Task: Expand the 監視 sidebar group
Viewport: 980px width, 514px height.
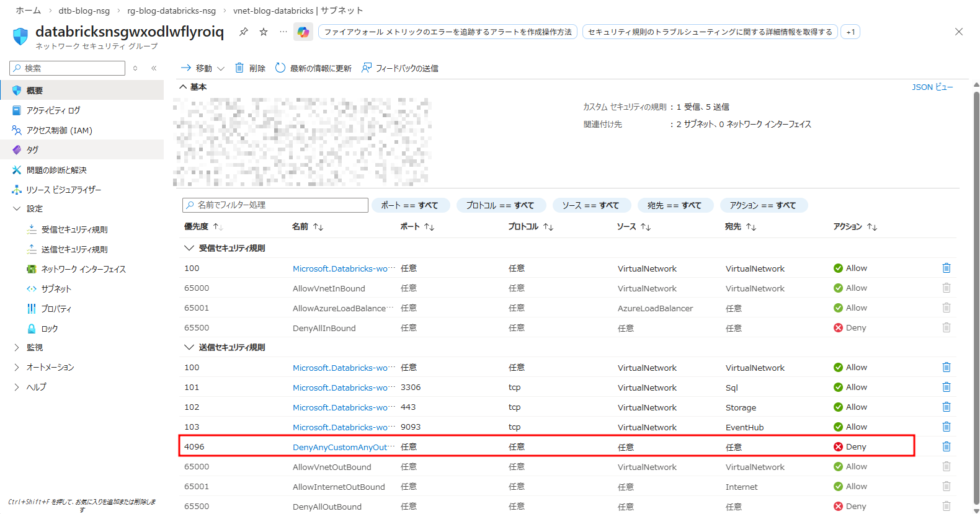Action: pos(17,347)
